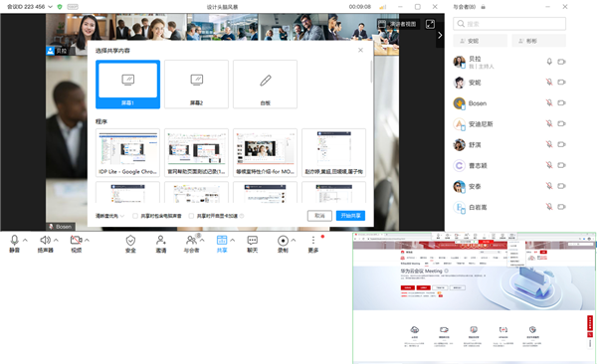Open the 清晰度优先 quality dropdown in share dialog
Image resolution: width=597 pixels, height=364 pixels.
pos(109,216)
